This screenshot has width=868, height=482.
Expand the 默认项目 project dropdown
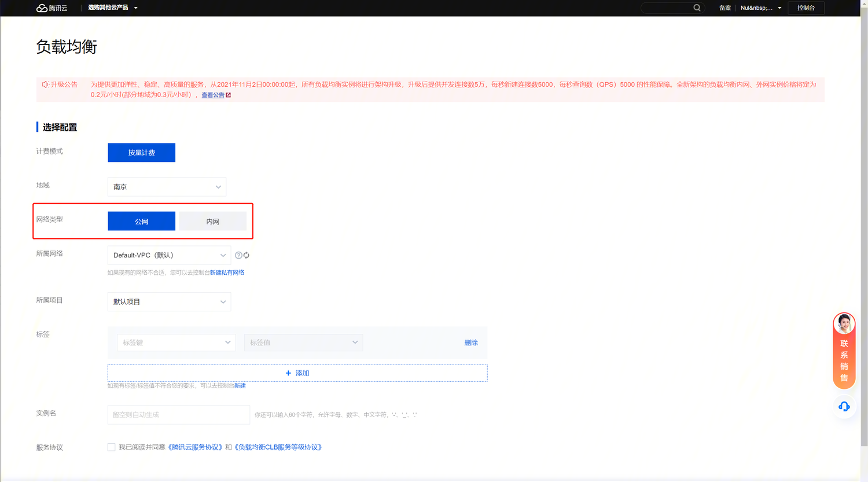click(169, 302)
